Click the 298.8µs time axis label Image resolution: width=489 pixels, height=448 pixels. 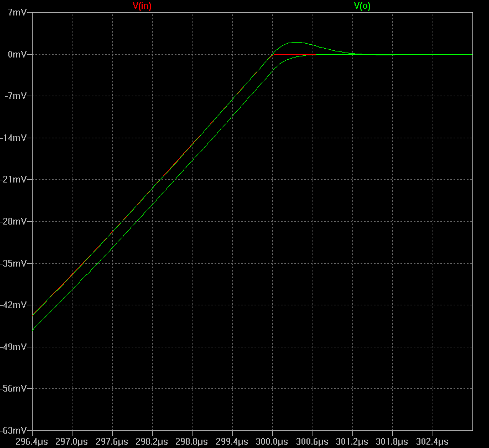pyautogui.click(x=192, y=442)
